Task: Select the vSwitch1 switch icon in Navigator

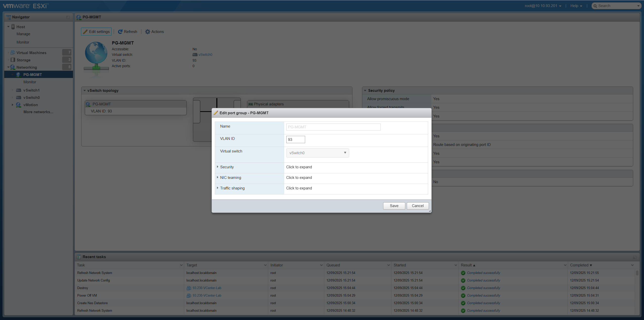Action: [x=19, y=90]
